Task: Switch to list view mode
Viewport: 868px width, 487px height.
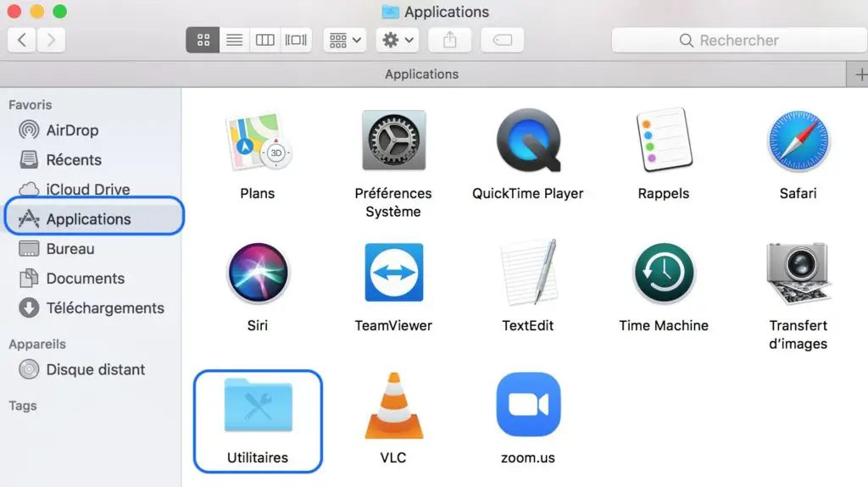Action: pyautogui.click(x=234, y=40)
